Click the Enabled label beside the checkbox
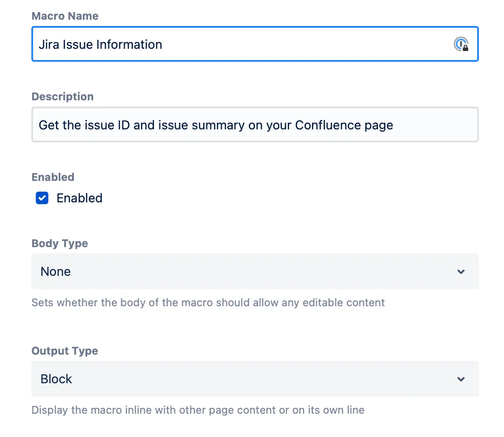Viewport: 504px width, 437px height. [79, 198]
